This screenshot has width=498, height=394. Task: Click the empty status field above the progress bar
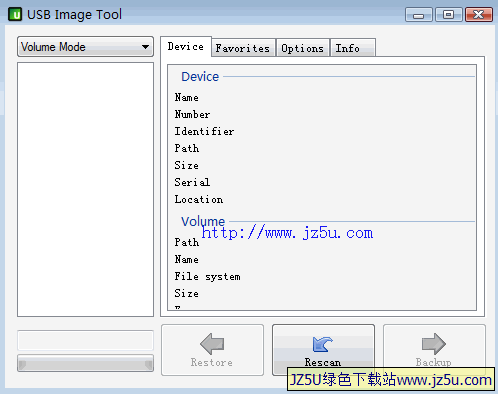[x=85, y=340]
